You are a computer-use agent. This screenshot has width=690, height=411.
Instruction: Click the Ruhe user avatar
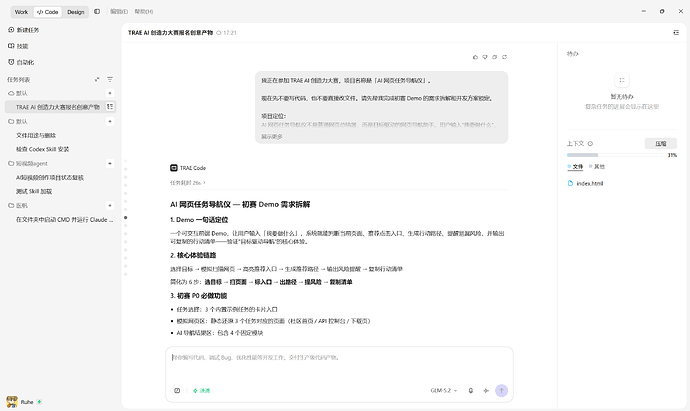coord(12,402)
